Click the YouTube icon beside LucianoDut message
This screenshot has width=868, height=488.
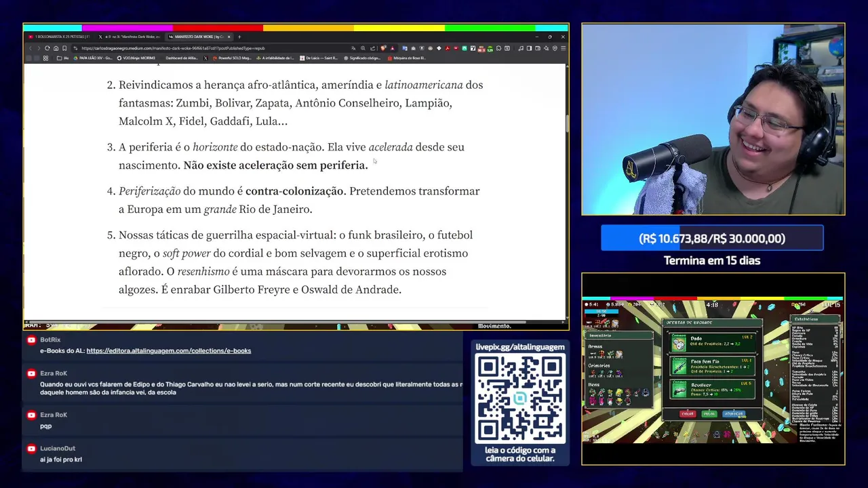[31, 448]
